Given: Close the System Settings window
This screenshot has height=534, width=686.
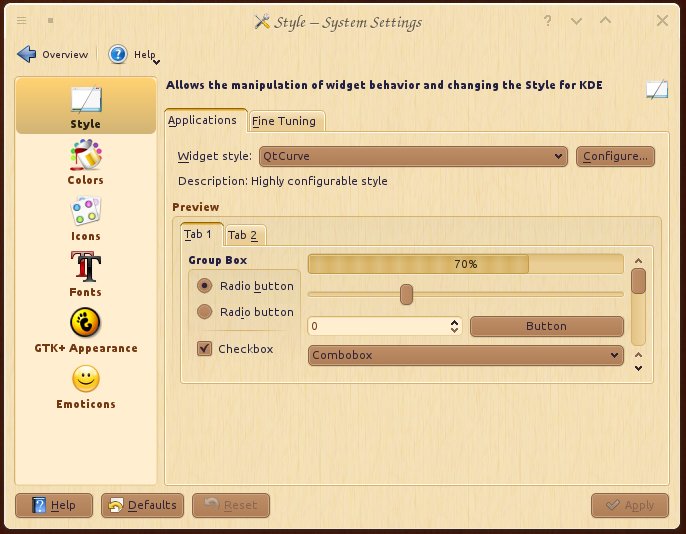Looking at the screenshot, I should [662, 20].
